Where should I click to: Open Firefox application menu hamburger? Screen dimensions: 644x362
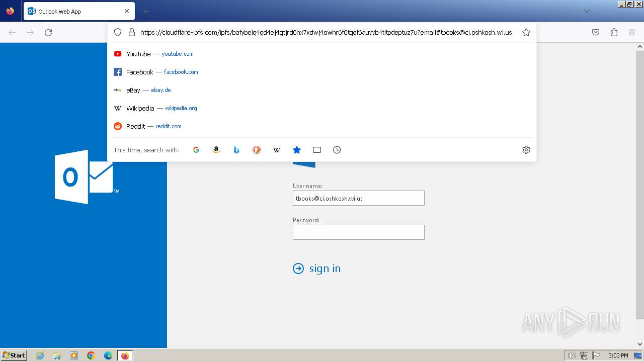click(x=632, y=32)
